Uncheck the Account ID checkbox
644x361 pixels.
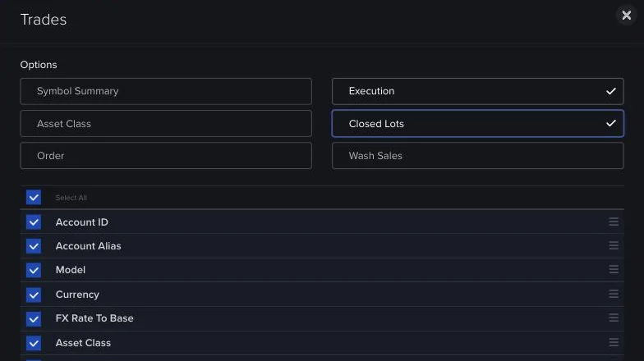34,222
